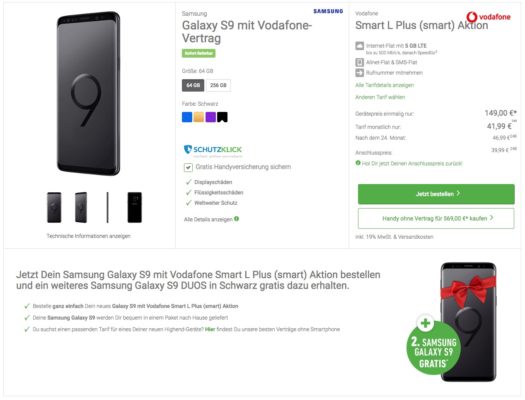Image resolution: width=525 pixels, height=400 pixels.
Task: Choose the blue color swatch
Action: click(x=187, y=117)
